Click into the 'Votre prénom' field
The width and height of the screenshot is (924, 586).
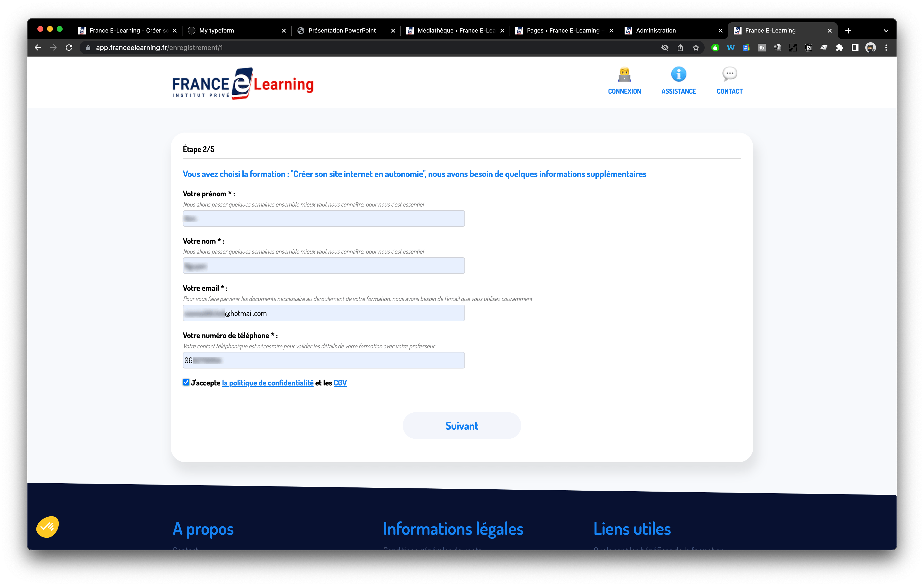[323, 218]
